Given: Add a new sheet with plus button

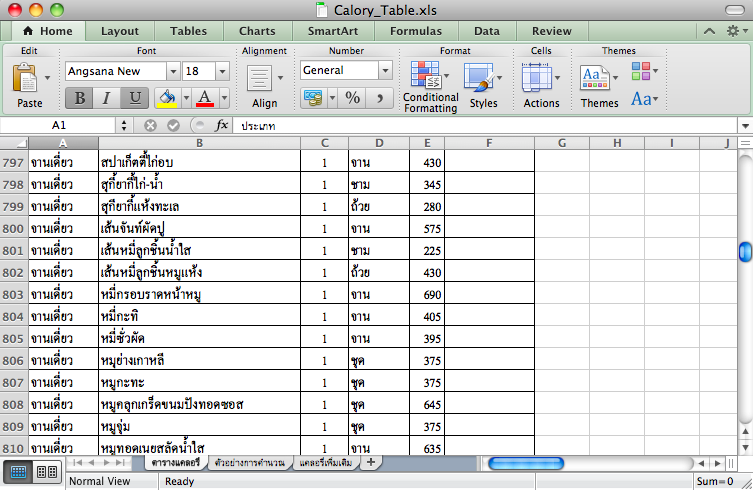Looking at the screenshot, I should click(371, 462).
